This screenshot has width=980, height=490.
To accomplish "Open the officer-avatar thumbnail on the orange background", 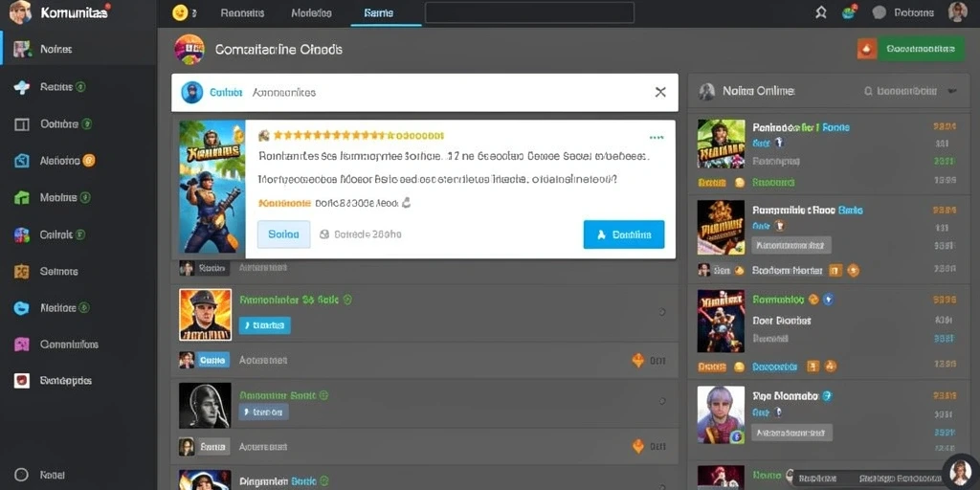I will (x=206, y=314).
